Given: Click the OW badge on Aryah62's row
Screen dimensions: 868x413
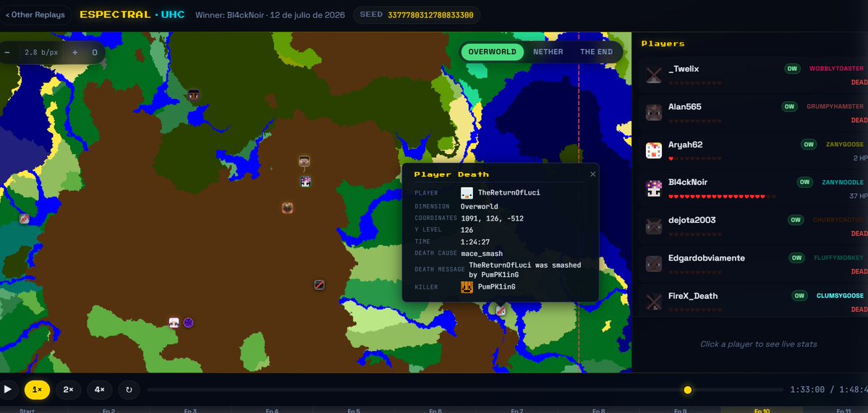Looking at the screenshot, I should pos(809,145).
